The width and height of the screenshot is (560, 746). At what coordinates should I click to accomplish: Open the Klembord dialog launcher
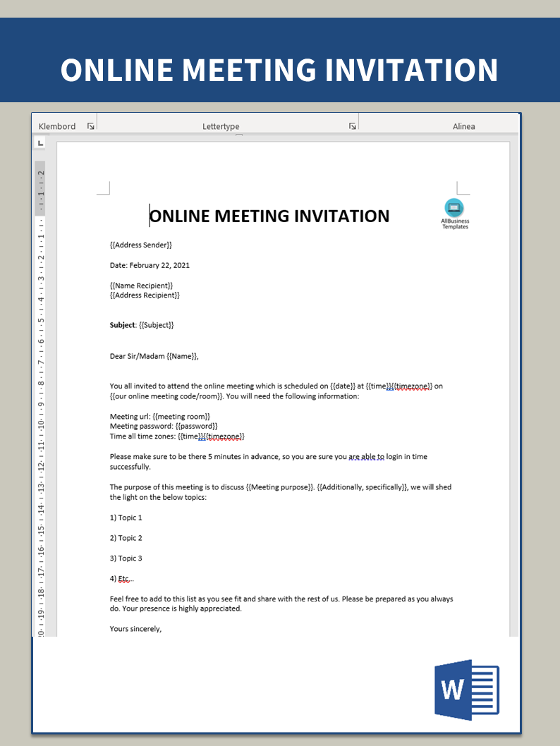point(90,126)
